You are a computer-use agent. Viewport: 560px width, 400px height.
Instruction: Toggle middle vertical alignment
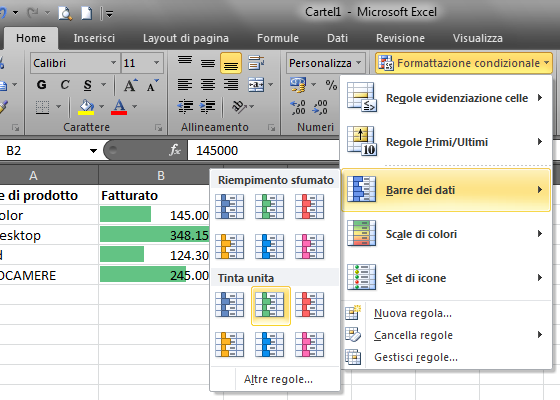[208, 62]
